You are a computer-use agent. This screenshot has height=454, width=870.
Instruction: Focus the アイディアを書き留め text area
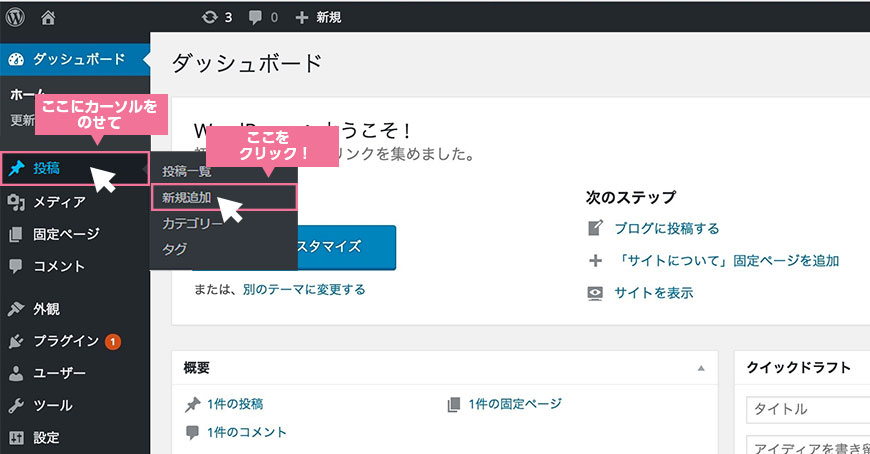(x=808, y=445)
